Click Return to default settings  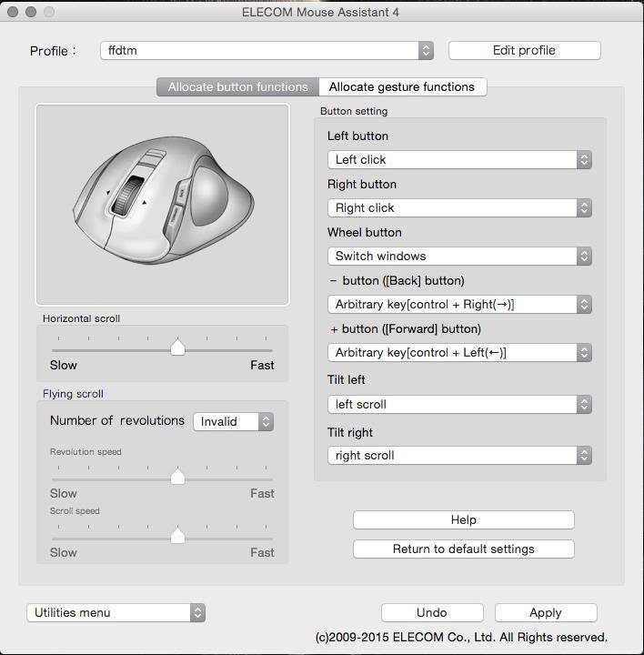tap(464, 549)
